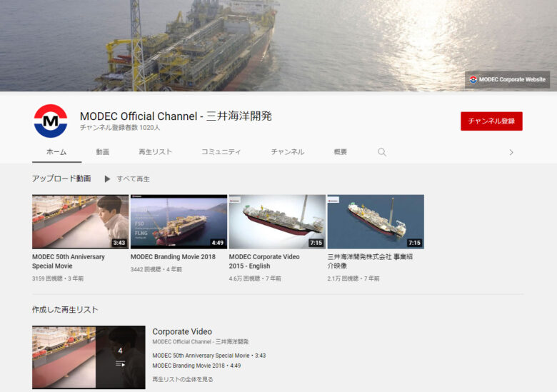The height and width of the screenshot is (392, 557).
Task: Click the 2.1万 回視聴・7 年前 view count
Action: (x=353, y=278)
